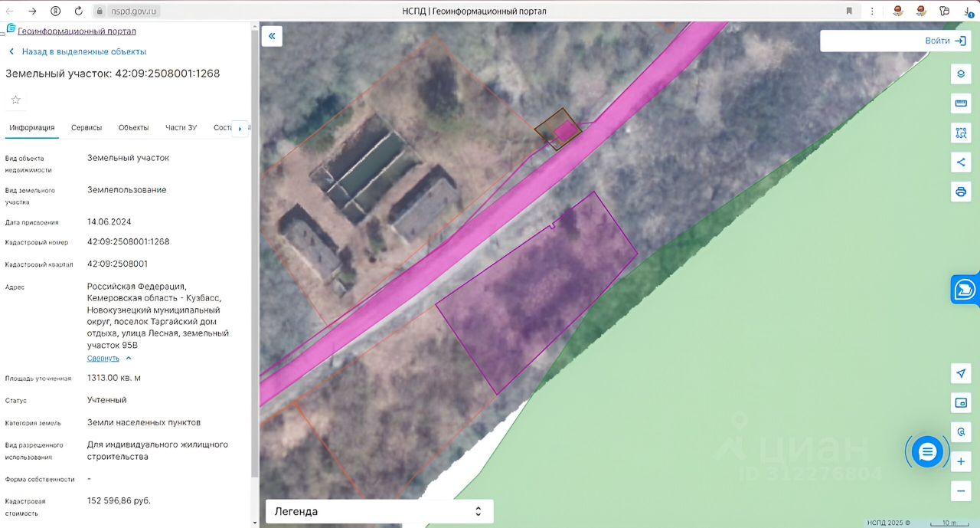The width and height of the screenshot is (980, 528).
Task: Print the map
Action: (961, 191)
